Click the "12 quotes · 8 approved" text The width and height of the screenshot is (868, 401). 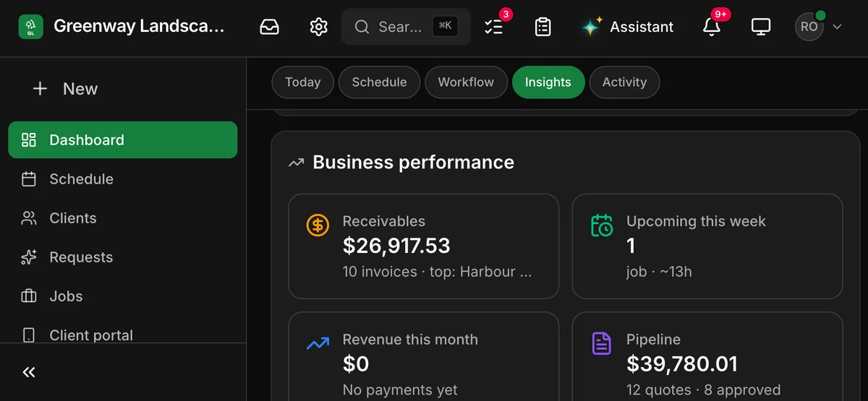(703, 389)
